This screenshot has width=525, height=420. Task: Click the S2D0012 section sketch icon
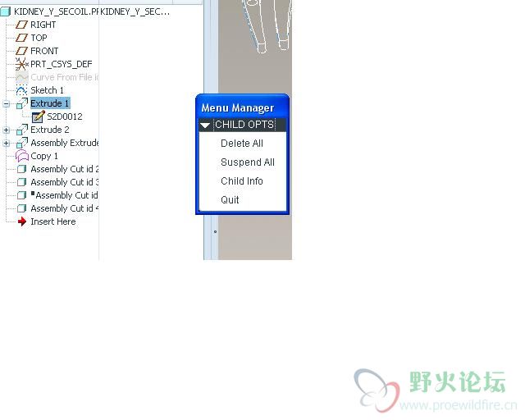coord(39,116)
